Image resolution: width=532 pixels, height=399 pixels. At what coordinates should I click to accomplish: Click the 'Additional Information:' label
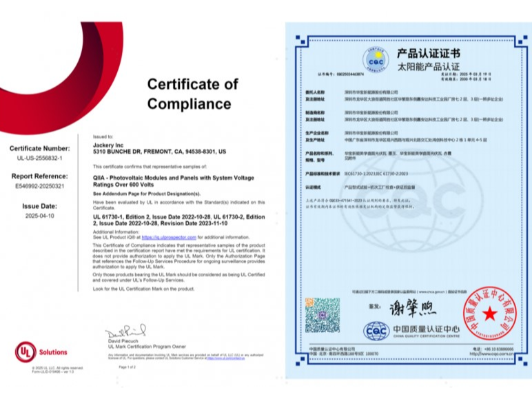(x=116, y=232)
